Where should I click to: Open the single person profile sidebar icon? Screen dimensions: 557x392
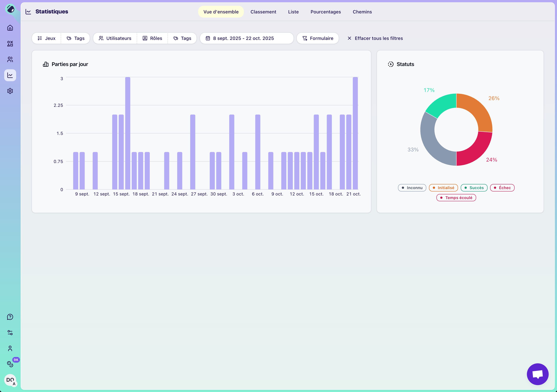coord(10,349)
